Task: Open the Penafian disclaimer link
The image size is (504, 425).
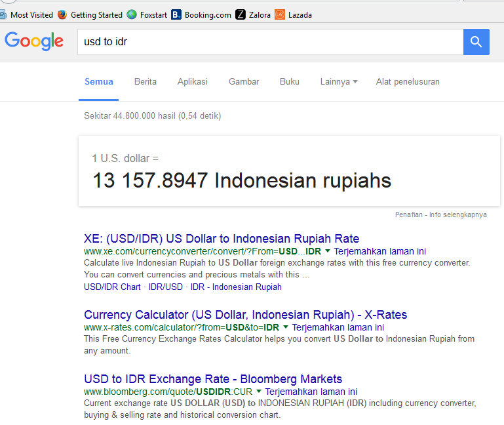Action: pos(408,214)
